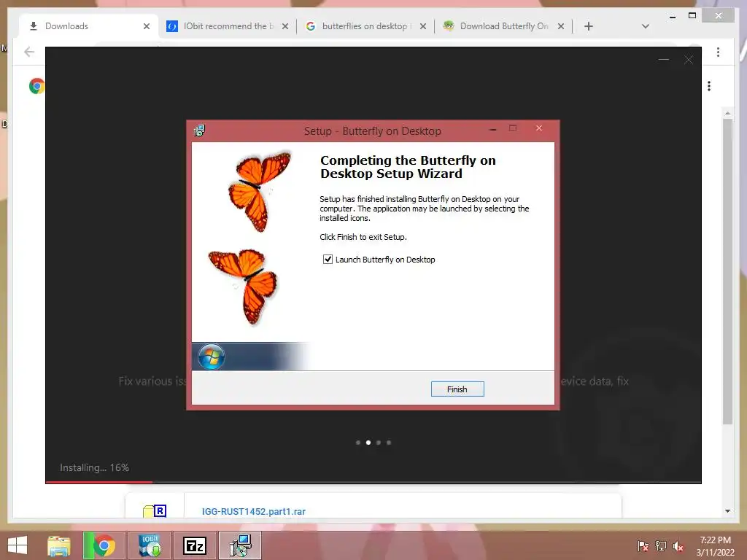Click the setup wizard title bar icon
The image size is (747, 560).
click(x=199, y=131)
